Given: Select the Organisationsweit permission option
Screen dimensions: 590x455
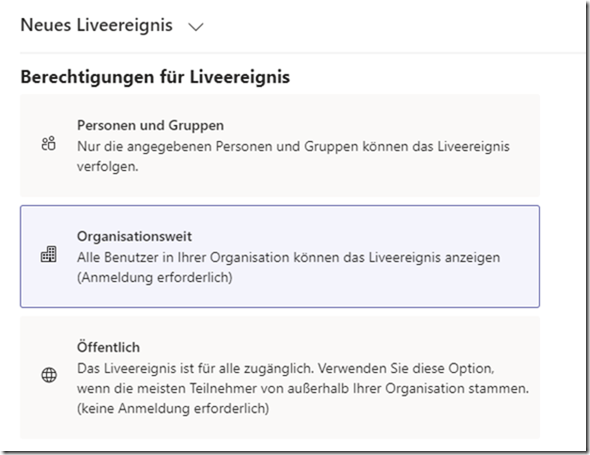Looking at the screenshot, I should (x=280, y=256).
